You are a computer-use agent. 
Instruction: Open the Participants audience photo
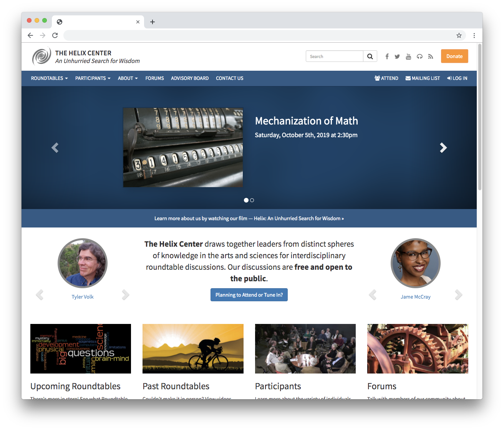point(305,349)
